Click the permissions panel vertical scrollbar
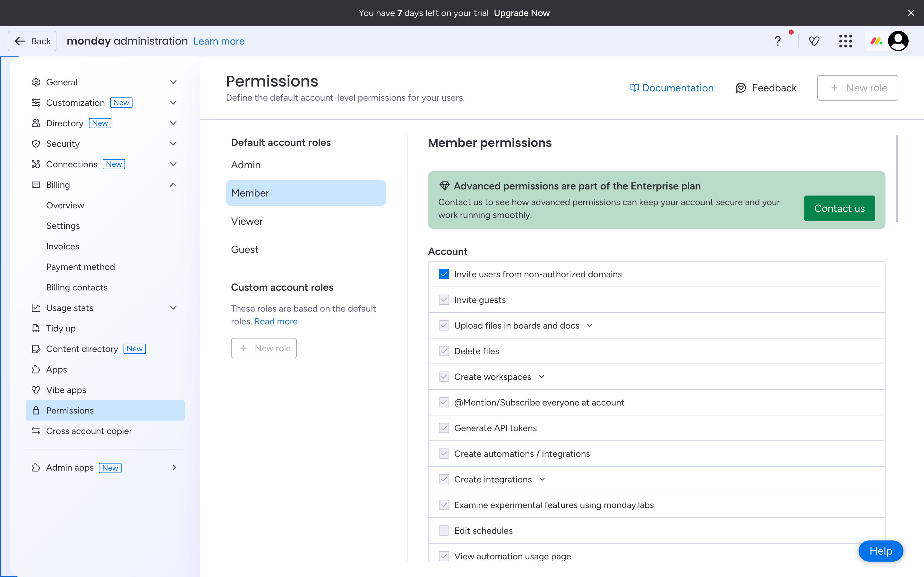The width and height of the screenshot is (924, 577). pyautogui.click(x=896, y=179)
